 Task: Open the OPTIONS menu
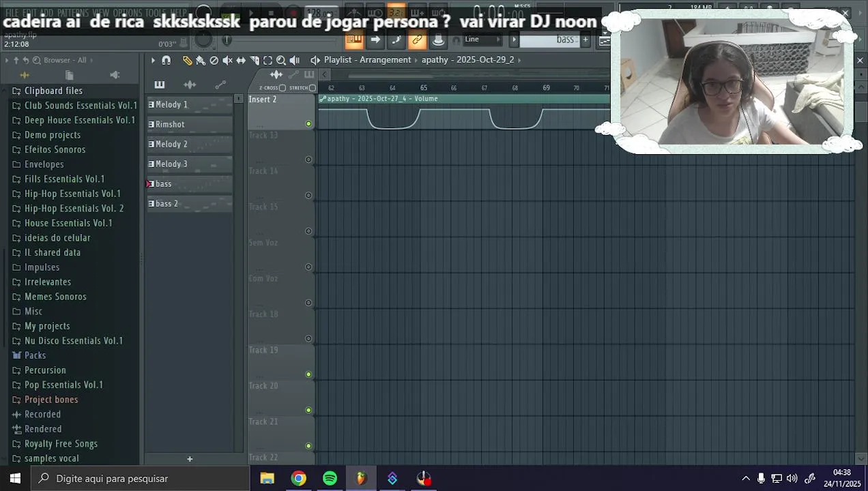(128, 13)
